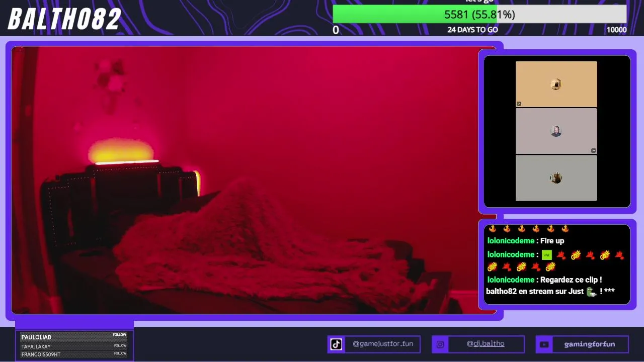The image size is (644, 362).
Task: Select follower name PAULOLIAB
Action: (36, 337)
